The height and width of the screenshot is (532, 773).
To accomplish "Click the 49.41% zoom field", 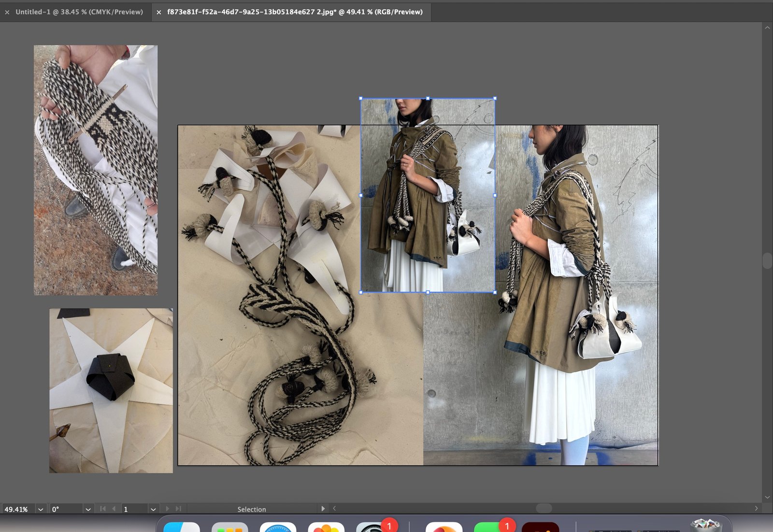I will [x=16, y=509].
